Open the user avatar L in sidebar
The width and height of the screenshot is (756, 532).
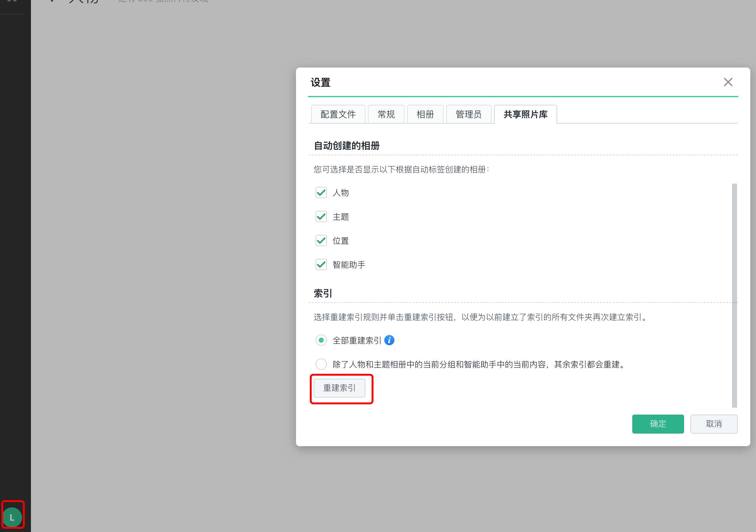point(13,517)
